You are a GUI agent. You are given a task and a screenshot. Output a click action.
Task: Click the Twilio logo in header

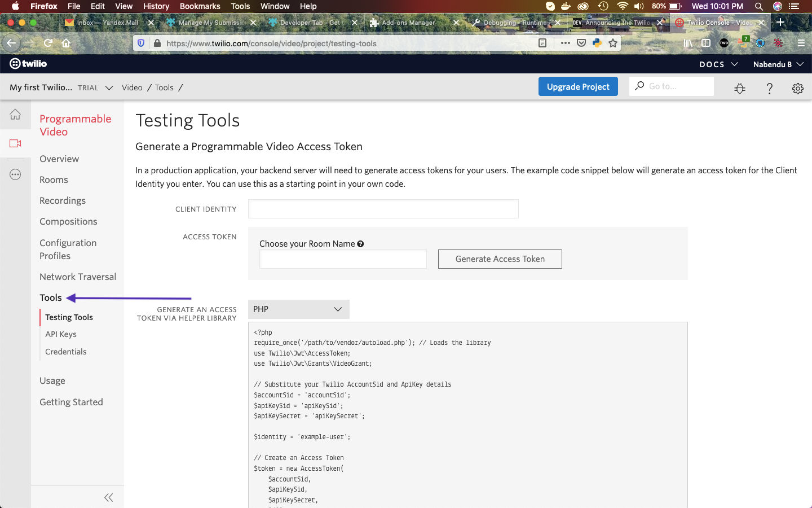[x=28, y=64]
